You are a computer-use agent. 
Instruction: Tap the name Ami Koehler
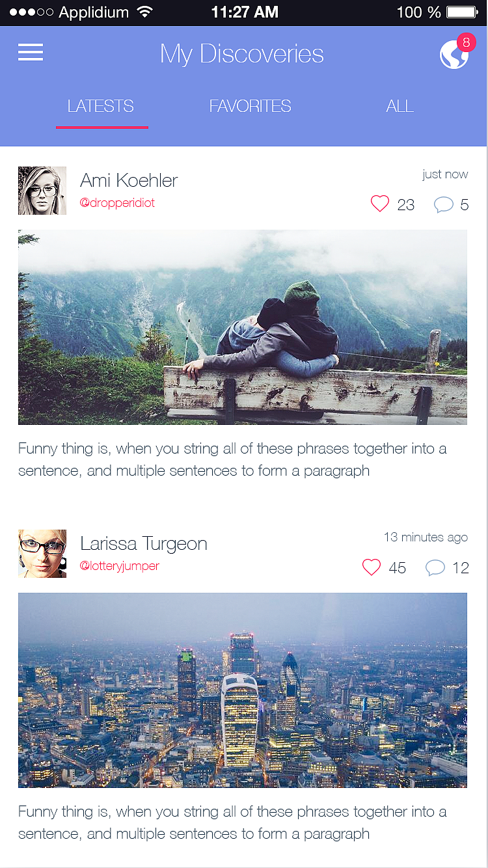click(x=129, y=180)
